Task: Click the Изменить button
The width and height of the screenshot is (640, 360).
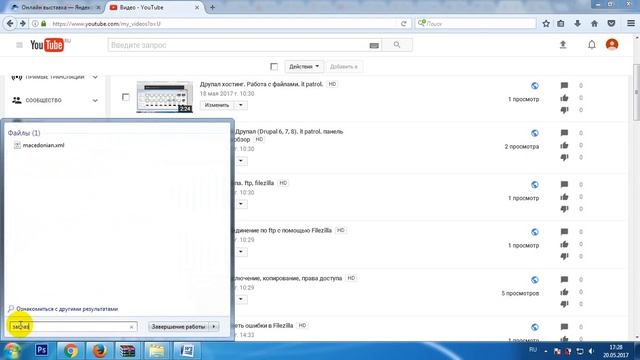Action: (x=217, y=105)
